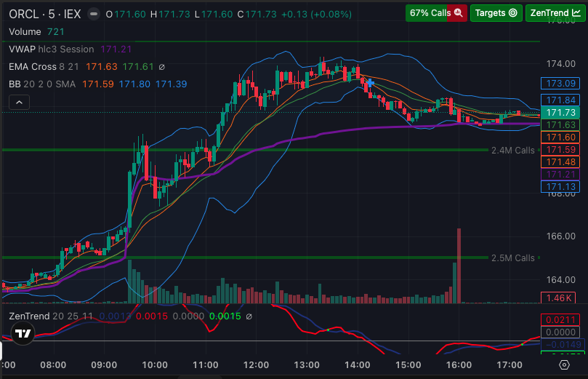Click the chart icon beside ZenTrend
588x379 pixels.
[576, 13]
